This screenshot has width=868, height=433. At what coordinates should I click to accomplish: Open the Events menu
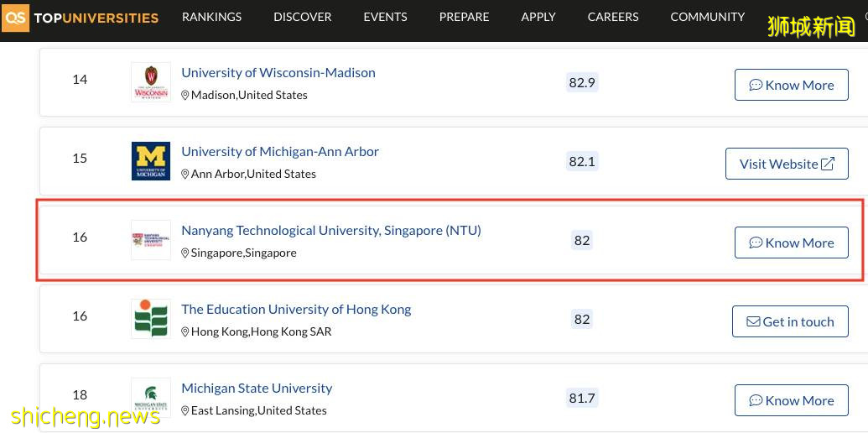[x=385, y=17]
